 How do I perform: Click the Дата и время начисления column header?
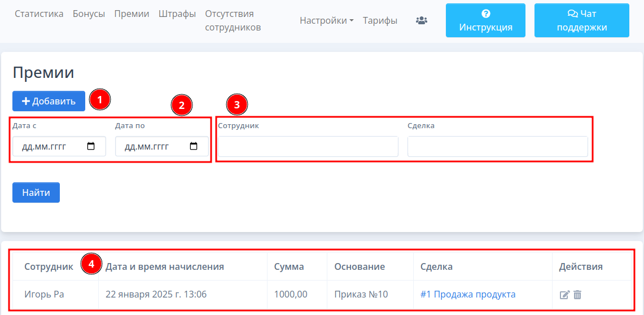click(x=165, y=266)
